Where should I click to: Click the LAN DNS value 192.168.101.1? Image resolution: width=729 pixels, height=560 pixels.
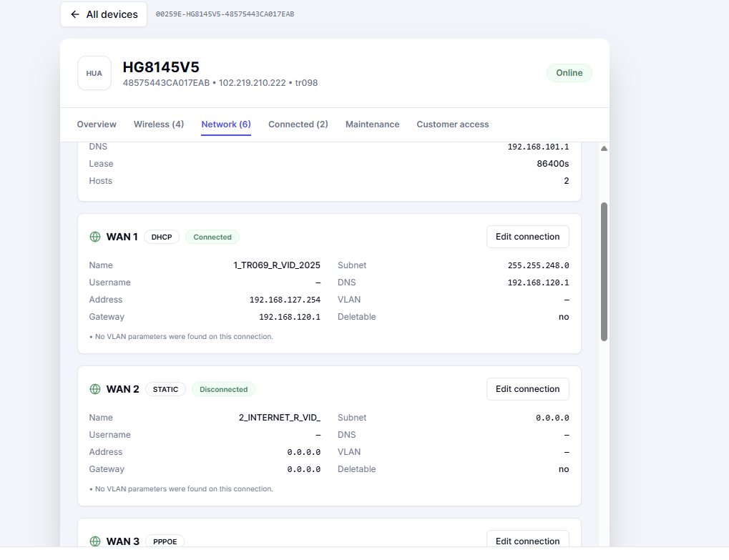(539, 147)
